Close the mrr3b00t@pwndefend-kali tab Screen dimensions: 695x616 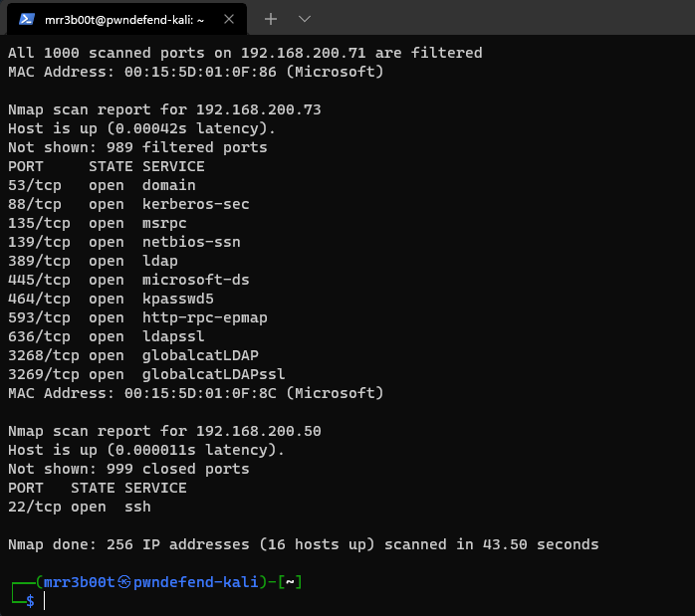click(x=229, y=19)
